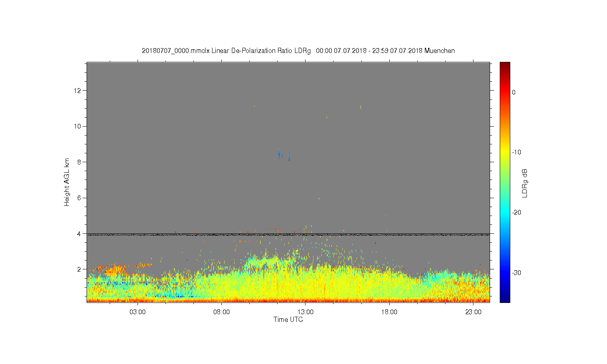
Task: Click the dark blue bottom of the colorbar
Action: pos(505,298)
